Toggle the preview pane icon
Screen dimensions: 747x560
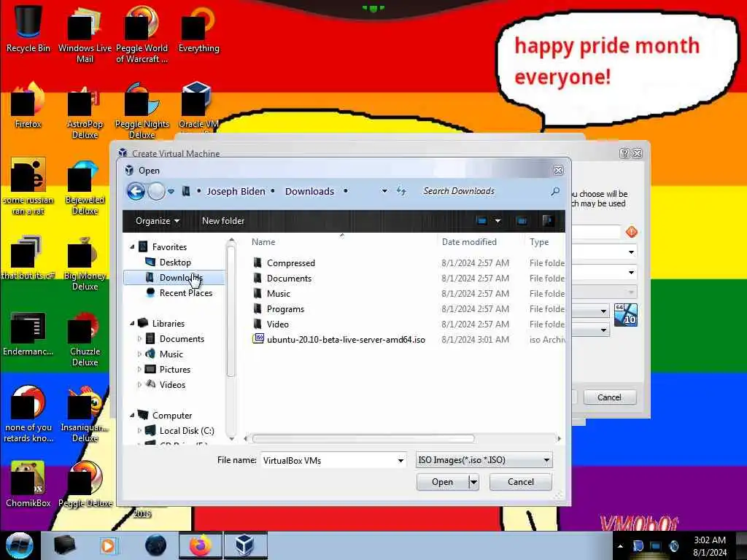coord(522,220)
